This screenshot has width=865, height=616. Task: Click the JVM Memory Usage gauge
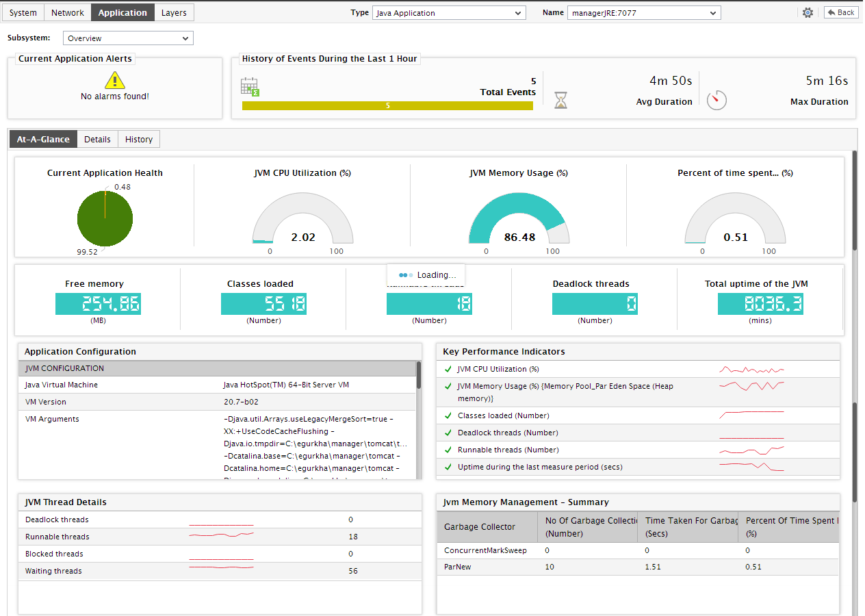[x=519, y=218]
